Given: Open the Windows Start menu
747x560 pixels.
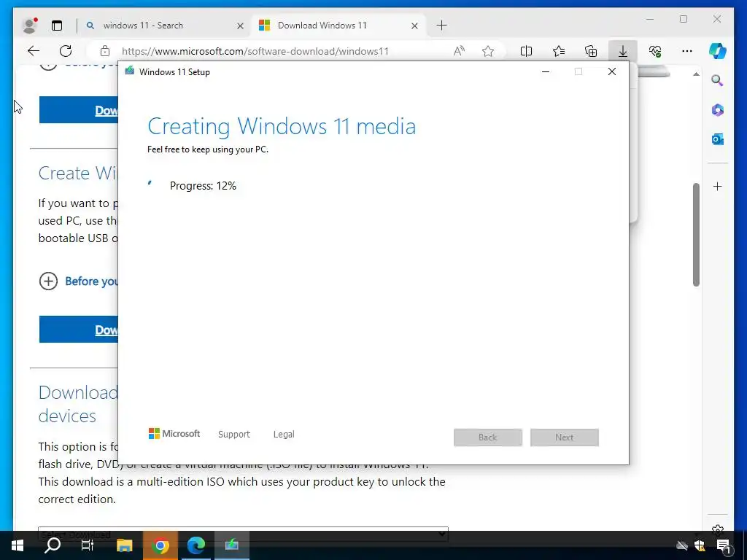Looking at the screenshot, I should [18, 545].
